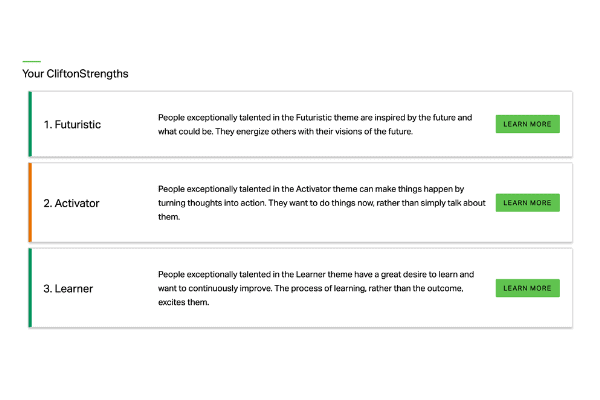Viewport: 600px width, 400px height.
Task: Click the green stripe on the Learner card
Action: coord(30,288)
